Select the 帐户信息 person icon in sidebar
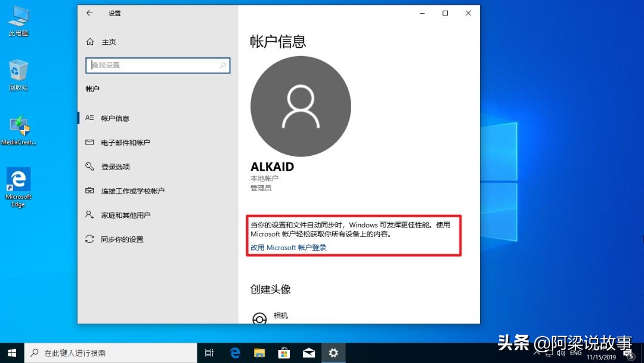644x363 pixels. (89, 118)
